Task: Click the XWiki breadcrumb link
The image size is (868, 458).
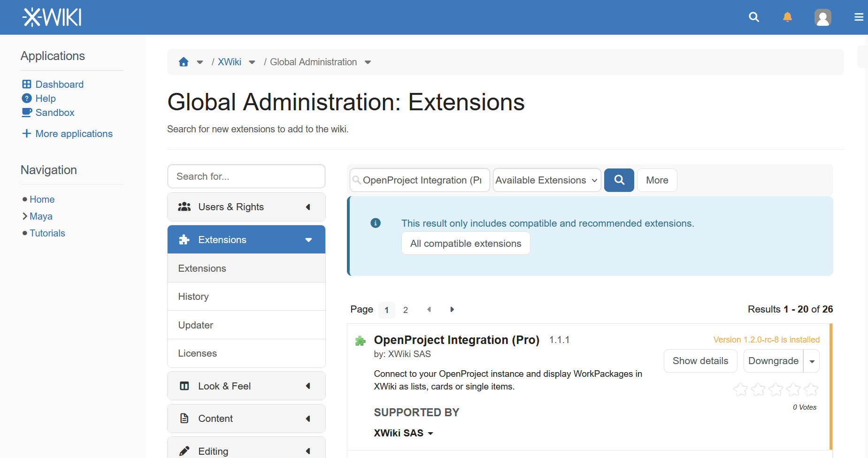Action: tap(230, 62)
